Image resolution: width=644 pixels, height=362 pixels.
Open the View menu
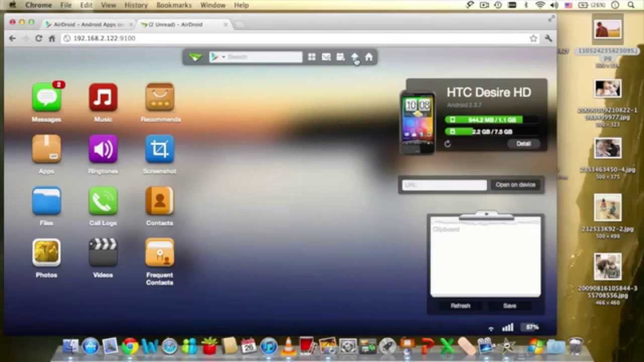coord(108,5)
